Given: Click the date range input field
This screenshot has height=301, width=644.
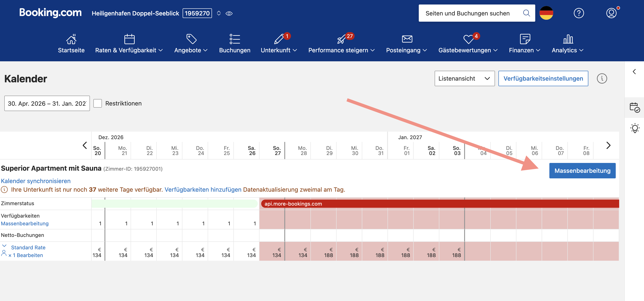Looking at the screenshot, I should (47, 103).
